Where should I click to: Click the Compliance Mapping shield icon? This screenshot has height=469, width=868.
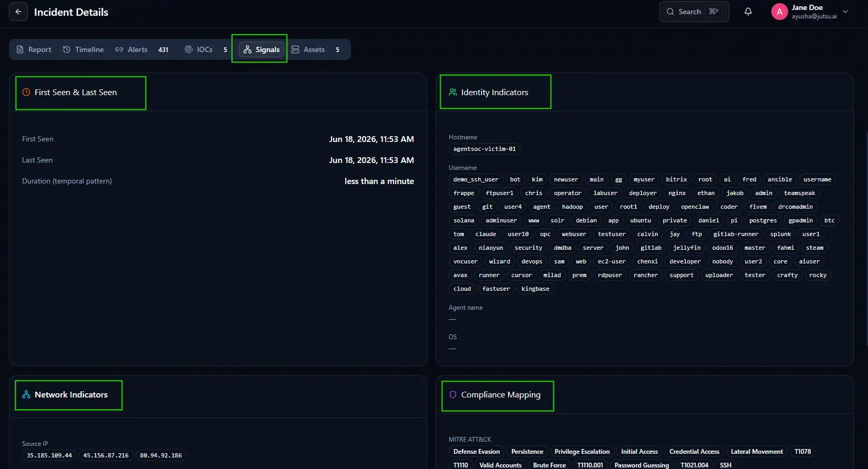click(x=453, y=394)
